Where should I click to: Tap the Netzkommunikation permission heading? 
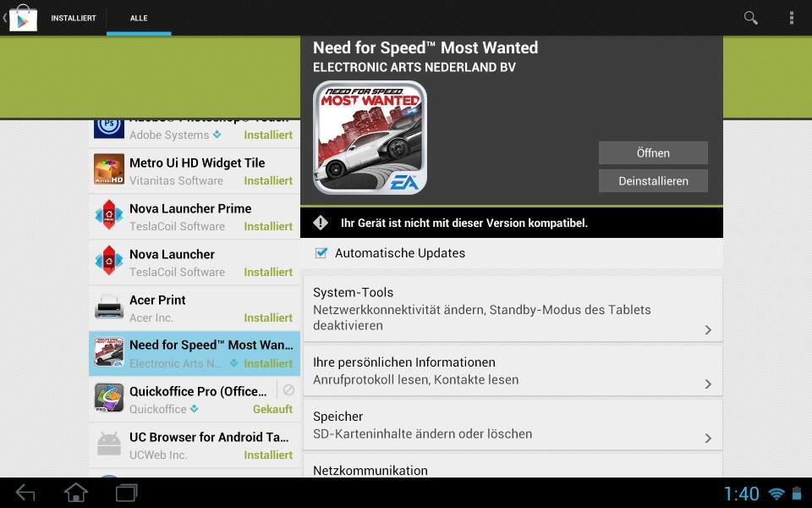(x=370, y=470)
